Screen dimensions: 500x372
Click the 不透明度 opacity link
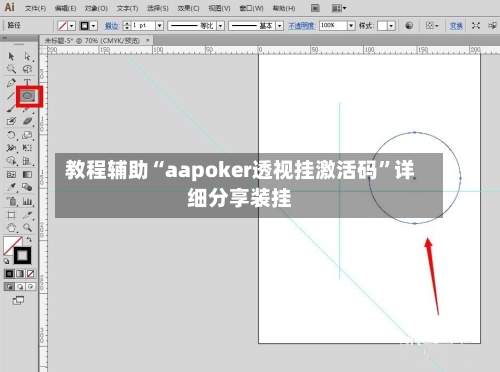302,26
